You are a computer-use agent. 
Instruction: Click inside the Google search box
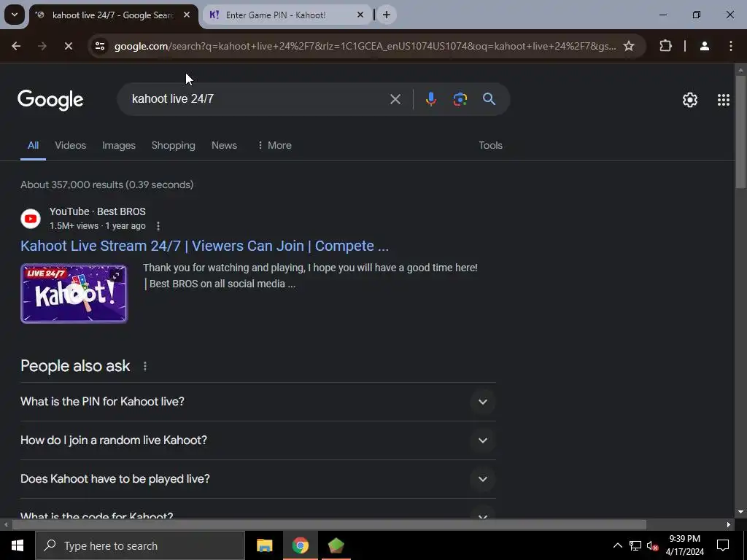(x=258, y=99)
